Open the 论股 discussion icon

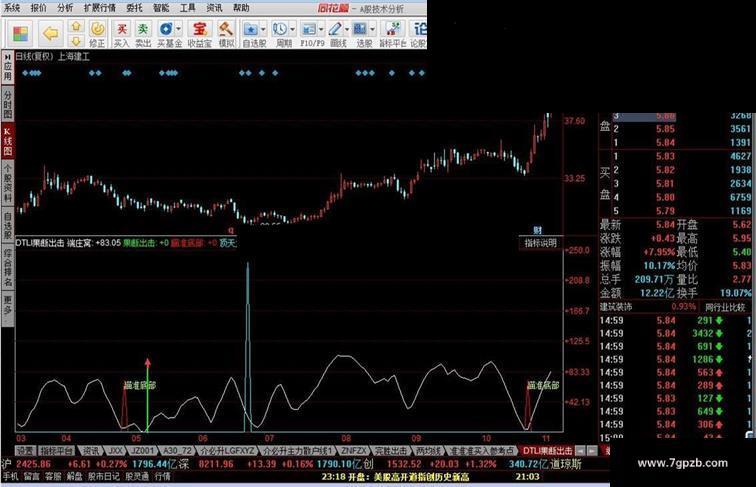click(x=418, y=34)
